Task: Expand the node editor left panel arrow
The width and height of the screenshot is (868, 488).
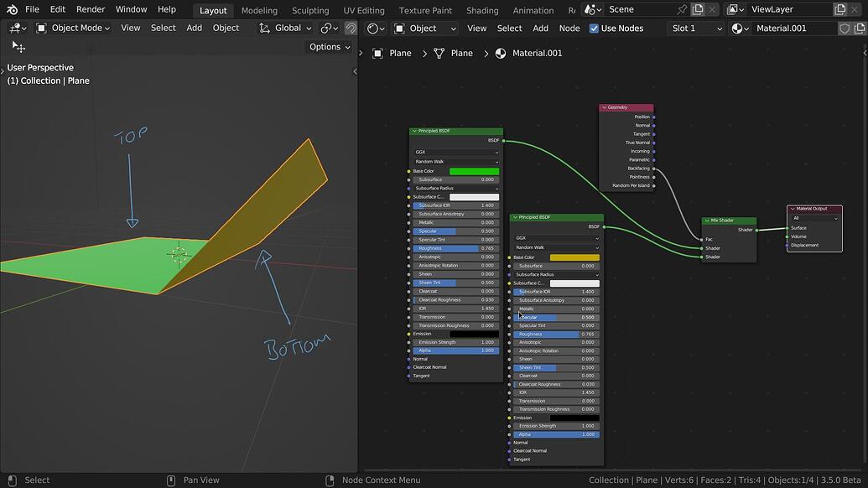Action: pos(361,53)
